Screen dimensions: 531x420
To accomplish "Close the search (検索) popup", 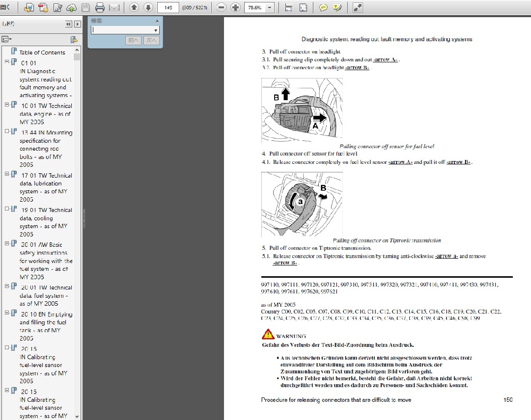I will (157, 21).
